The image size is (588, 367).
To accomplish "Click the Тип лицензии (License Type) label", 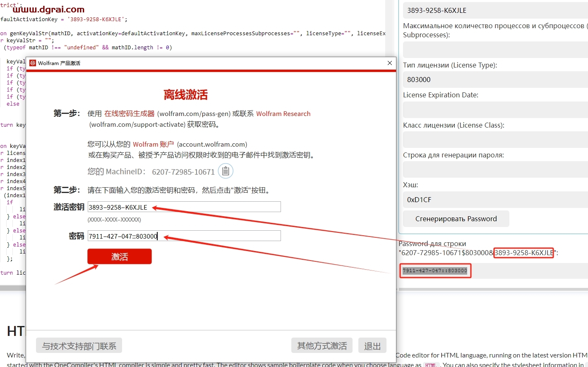I will pos(450,65).
